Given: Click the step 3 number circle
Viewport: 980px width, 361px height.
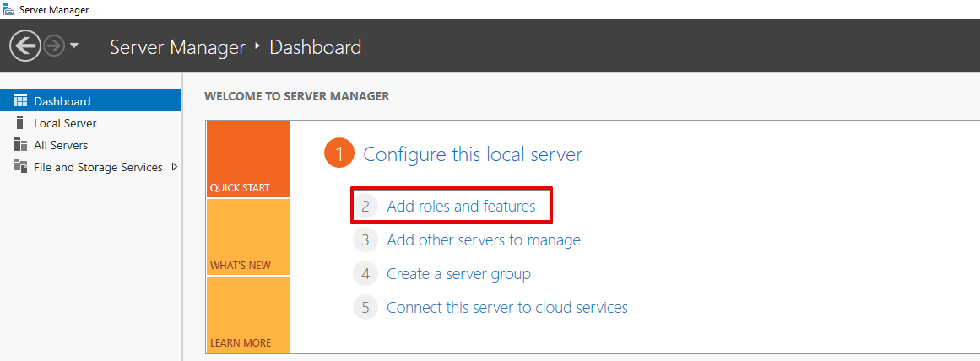Looking at the screenshot, I should (x=365, y=240).
